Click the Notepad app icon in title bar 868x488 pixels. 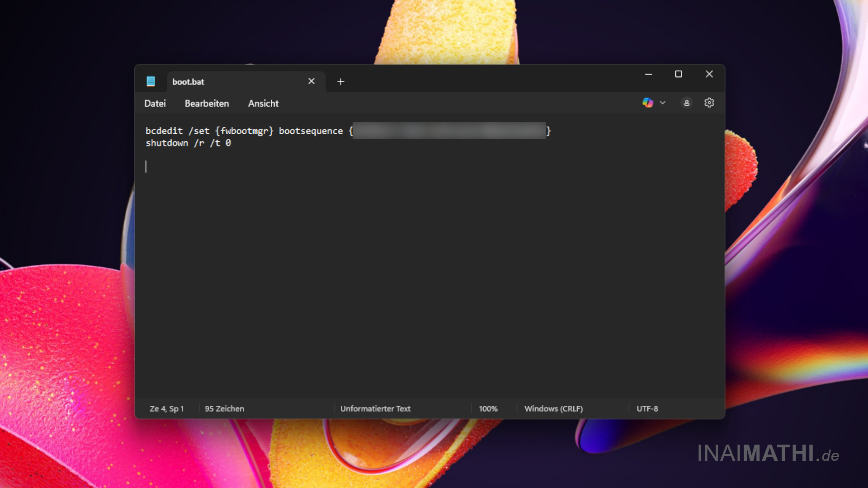(151, 81)
